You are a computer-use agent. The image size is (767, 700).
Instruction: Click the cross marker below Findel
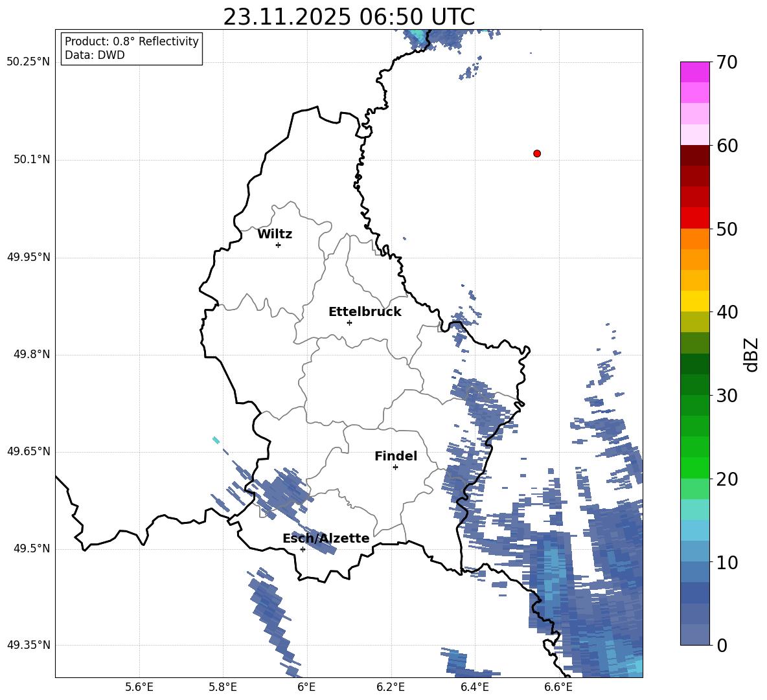coord(395,467)
